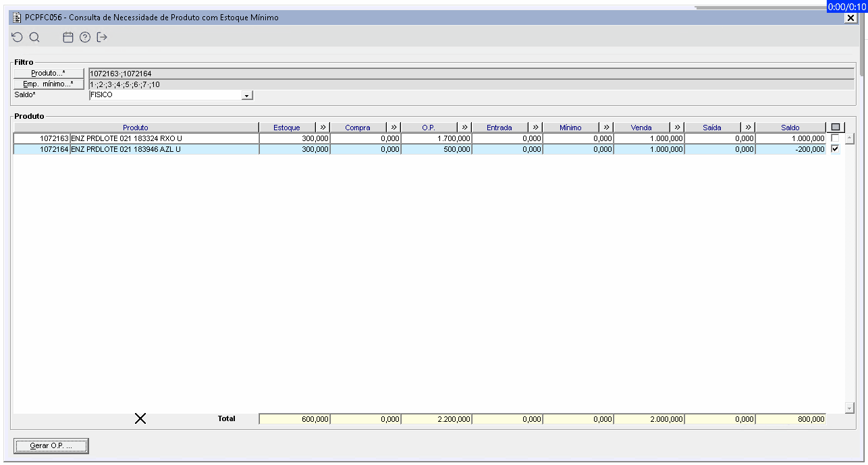Click O.P. value 1.700,000
868x465 pixels.
tap(436, 138)
